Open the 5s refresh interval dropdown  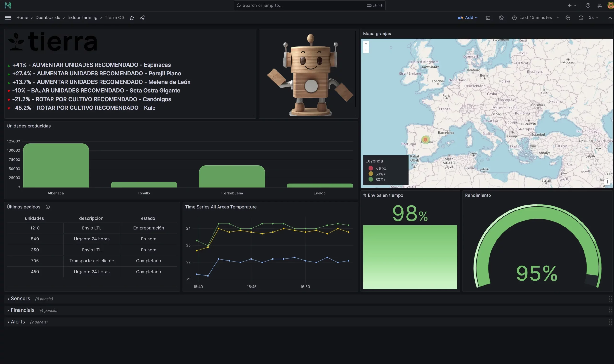[594, 18]
